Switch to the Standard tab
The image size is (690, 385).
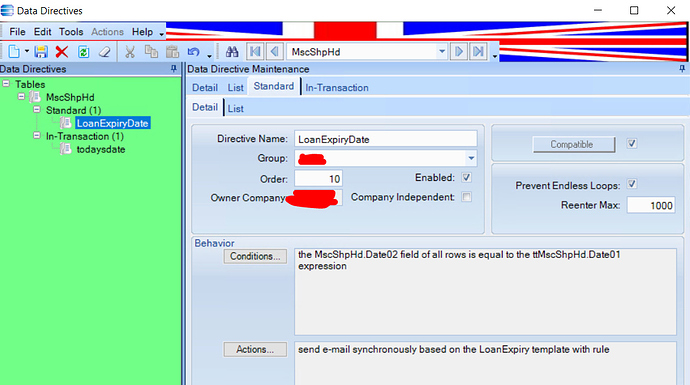click(273, 86)
